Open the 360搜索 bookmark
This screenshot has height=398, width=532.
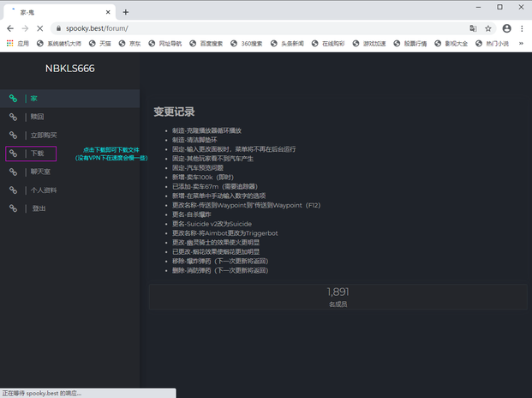pyautogui.click(x=247, y=44)
